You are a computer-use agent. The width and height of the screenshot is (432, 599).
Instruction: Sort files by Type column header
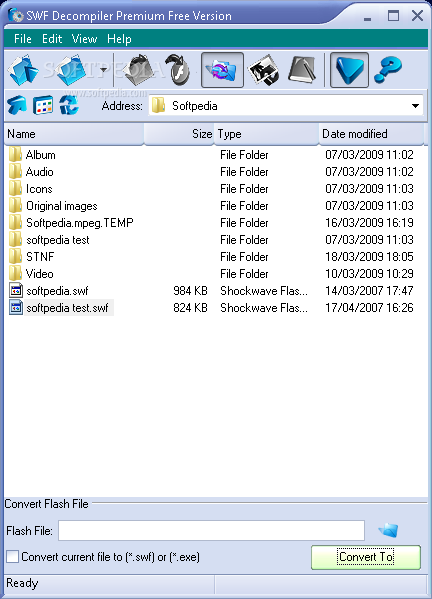click(267, 134)
